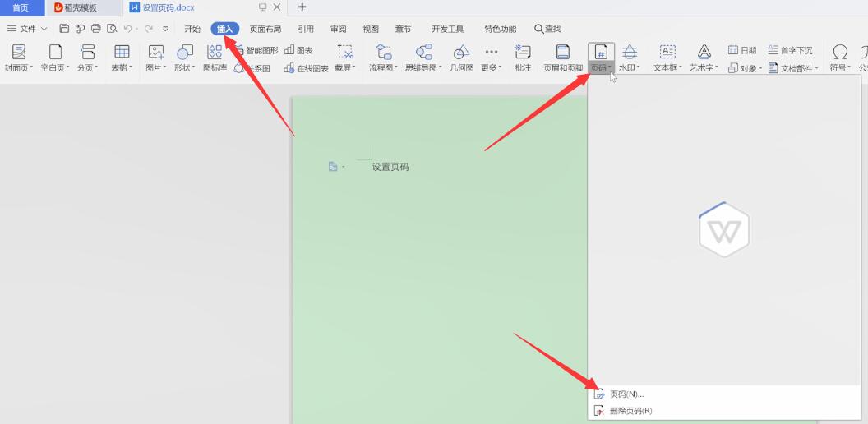Open the Special Features (特色功能) tab
Screen dimensions: 868x424
501,29
